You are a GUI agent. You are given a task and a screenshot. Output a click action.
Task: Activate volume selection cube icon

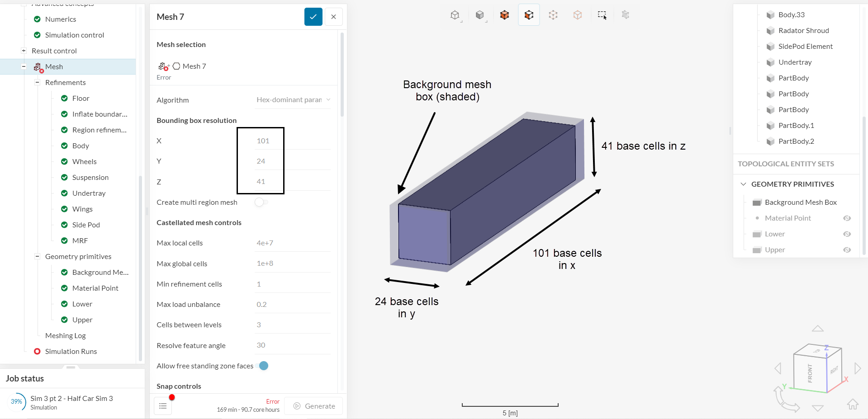tap(504, 15)
